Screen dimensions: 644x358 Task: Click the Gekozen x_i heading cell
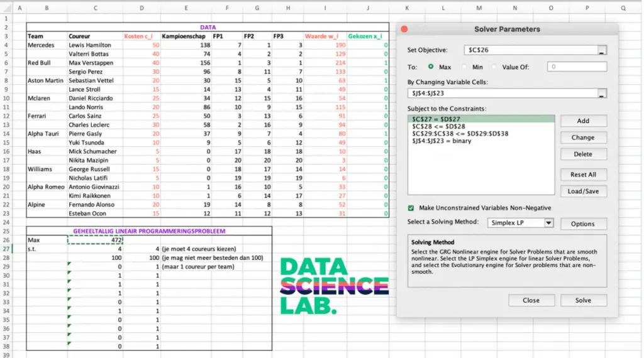coord(367,36)
